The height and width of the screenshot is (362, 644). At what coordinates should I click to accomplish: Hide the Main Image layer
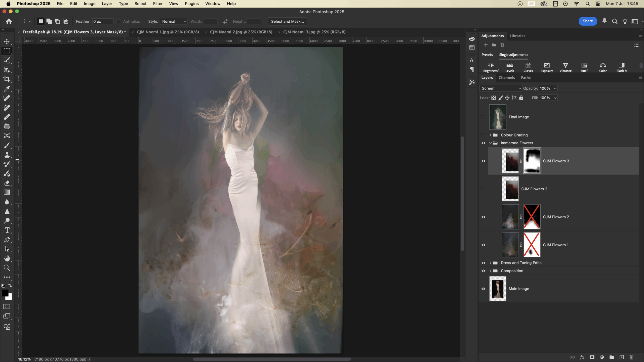coord(483,289)
